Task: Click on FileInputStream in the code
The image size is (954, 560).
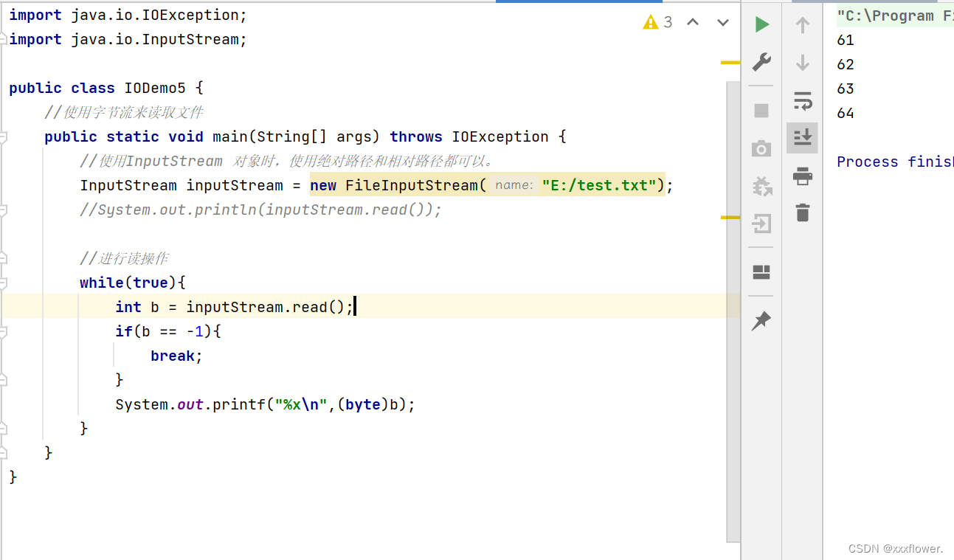Action: click(412, 185)
